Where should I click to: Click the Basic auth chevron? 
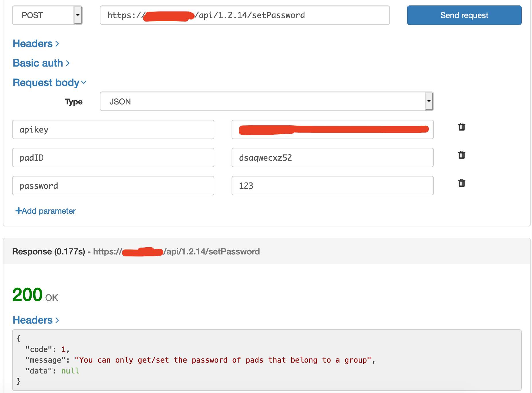(x=68, y=63)
